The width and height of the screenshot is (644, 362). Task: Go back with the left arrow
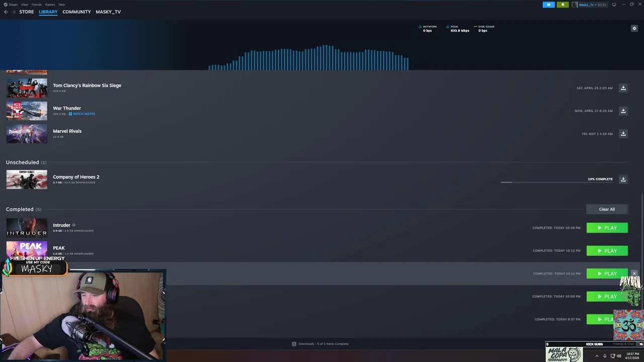point(6,12)
